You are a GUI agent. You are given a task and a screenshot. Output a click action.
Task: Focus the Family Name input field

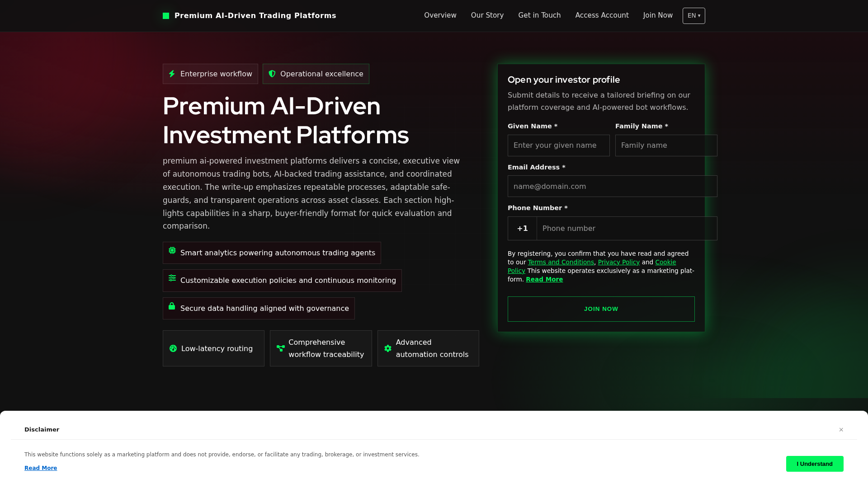pyautogui.click(x=666, y=145)
